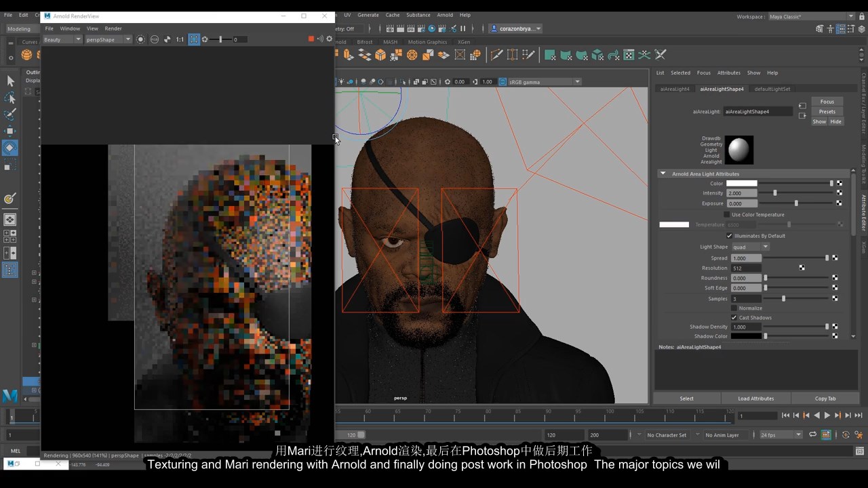Open the No Anim Layer dropdown

click(x=726, y=434)
